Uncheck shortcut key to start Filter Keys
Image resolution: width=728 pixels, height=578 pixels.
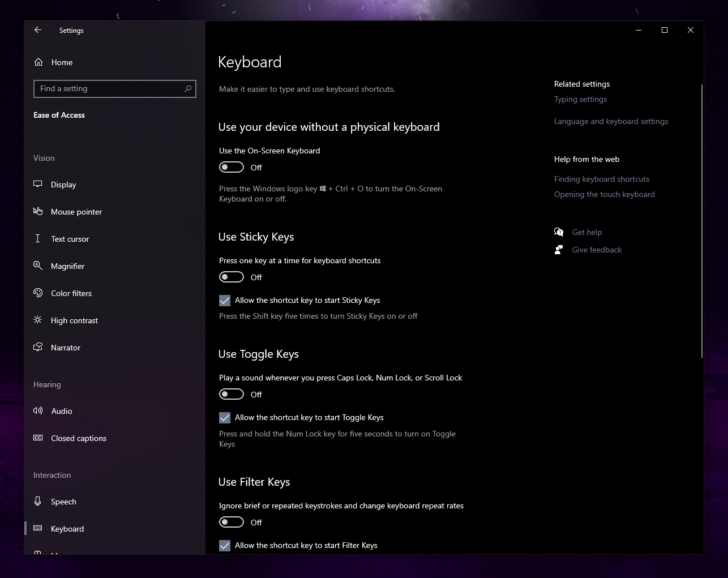225,546
